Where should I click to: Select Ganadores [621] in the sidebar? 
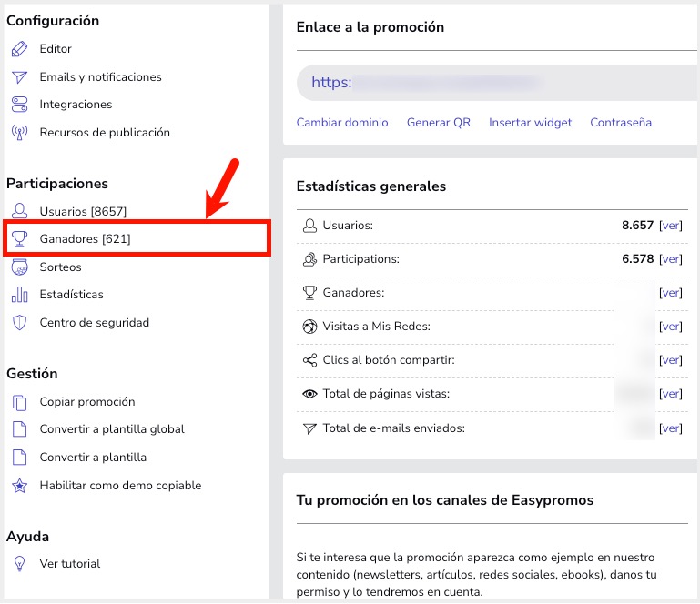(85, 238)
